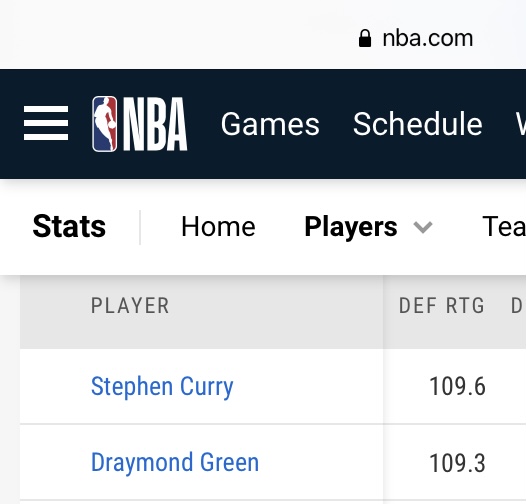Click the 109.3 defensive rating cell
The image size is (526, 504).
tap(457, 463)
